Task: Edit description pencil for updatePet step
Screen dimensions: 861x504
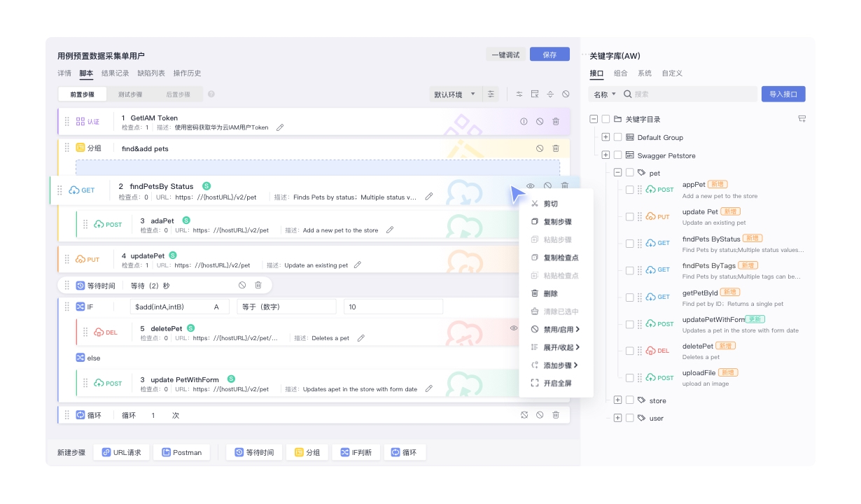Action: coord(358,265)
